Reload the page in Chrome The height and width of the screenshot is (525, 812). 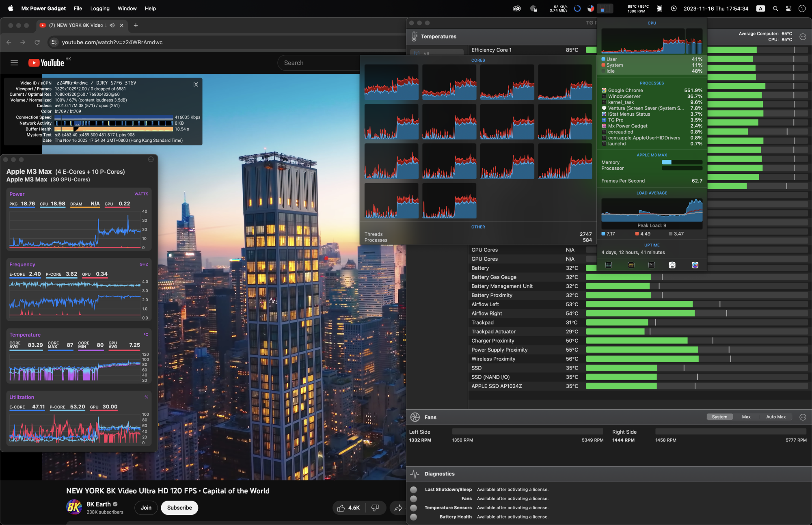(x=37, y=42)
